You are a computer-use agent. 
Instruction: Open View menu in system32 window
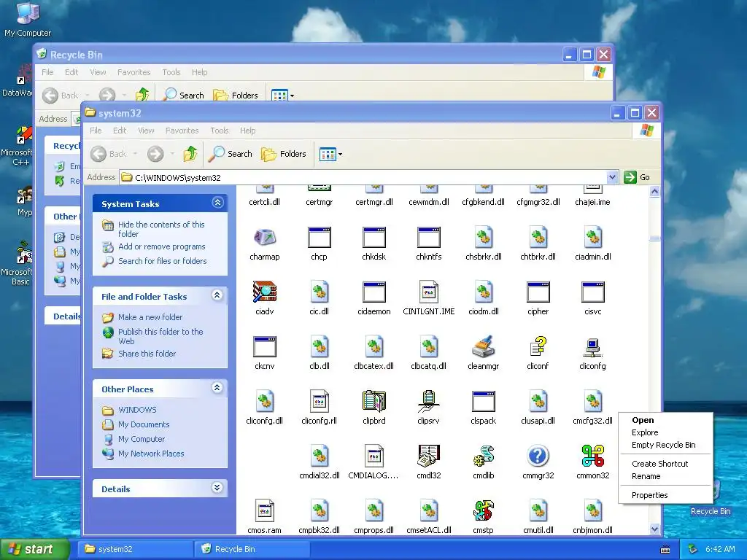(146, 131)
